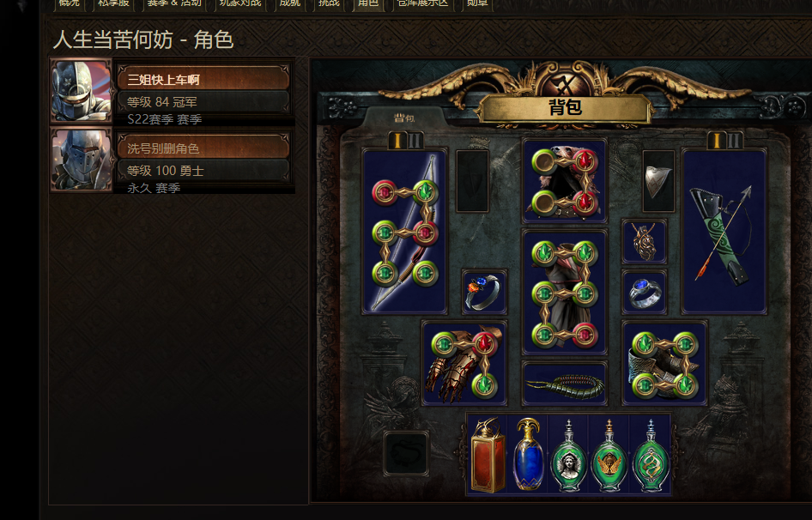
Task: Select the helmet item slot
Action: [x=565, y=181]
